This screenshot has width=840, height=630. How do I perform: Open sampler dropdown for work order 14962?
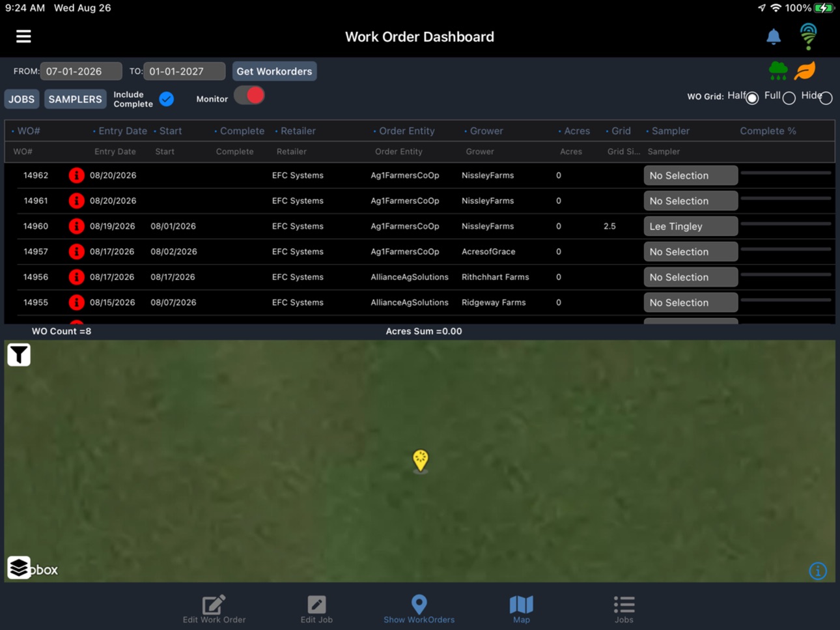coord(690,175)
